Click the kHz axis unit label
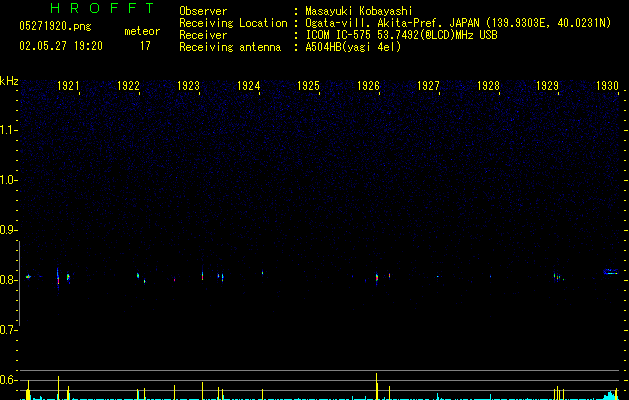This screenshot has width=629, height=400. (x=9, y=81)
